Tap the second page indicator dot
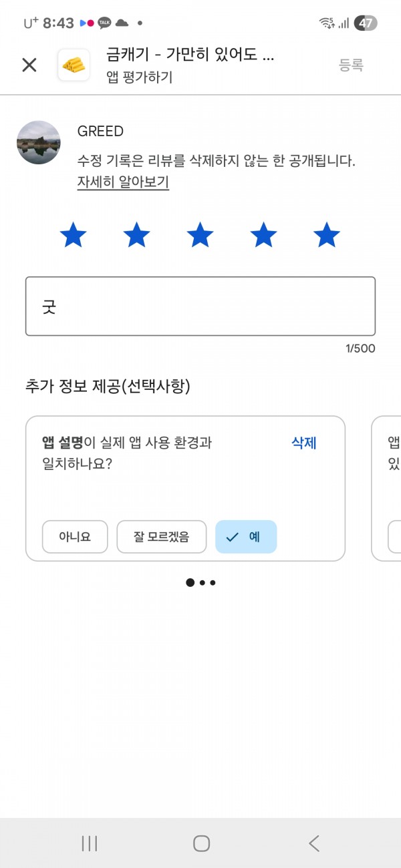The height and width of the screenshot is (868, 401). point(203,583)
